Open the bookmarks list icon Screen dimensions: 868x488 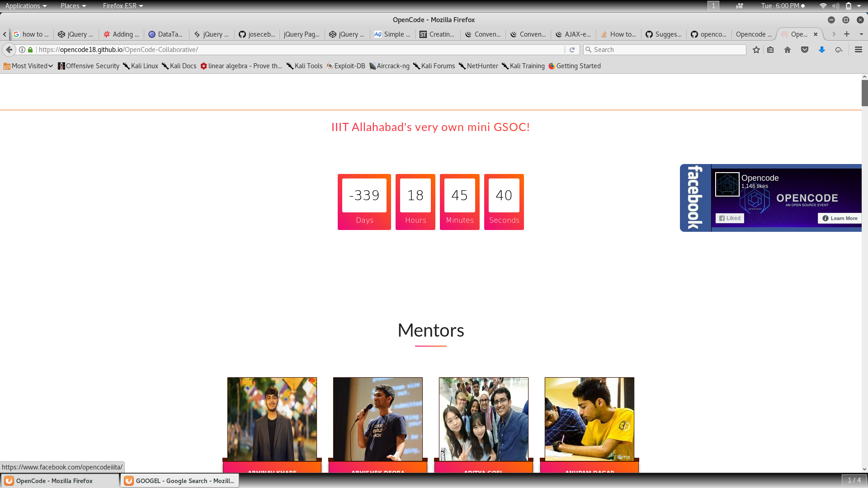coord(771,50)
